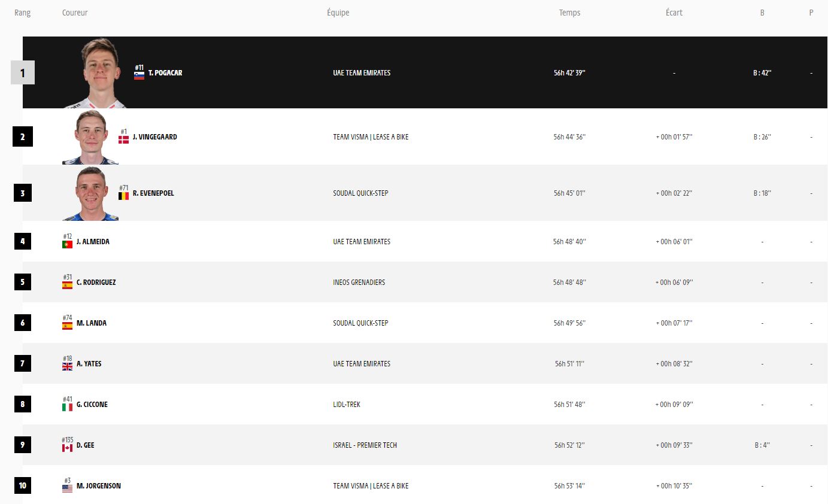Open the Israel - Premier Tech team link
The height and width of the screenshot is (504, 828).
[365, 445]
